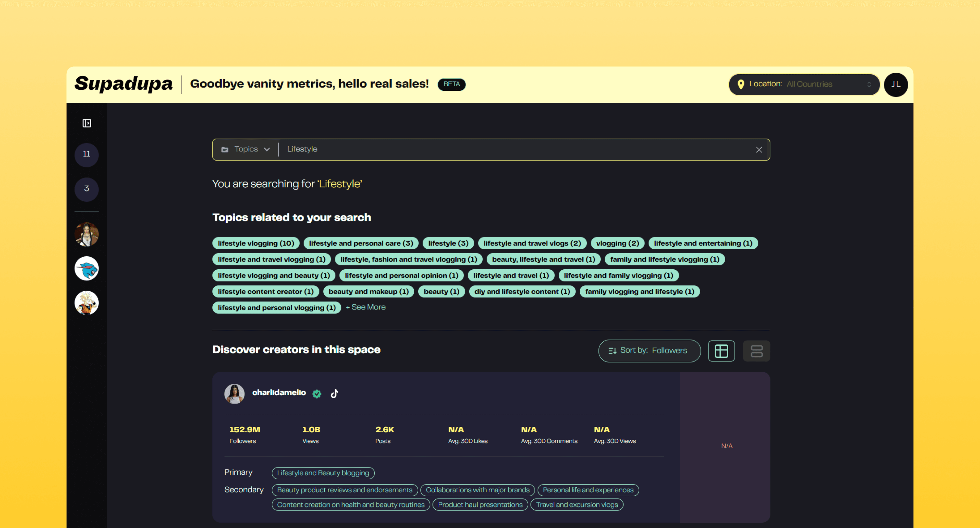
Task: Open the Topics search type dropdown
Action: 246,149
